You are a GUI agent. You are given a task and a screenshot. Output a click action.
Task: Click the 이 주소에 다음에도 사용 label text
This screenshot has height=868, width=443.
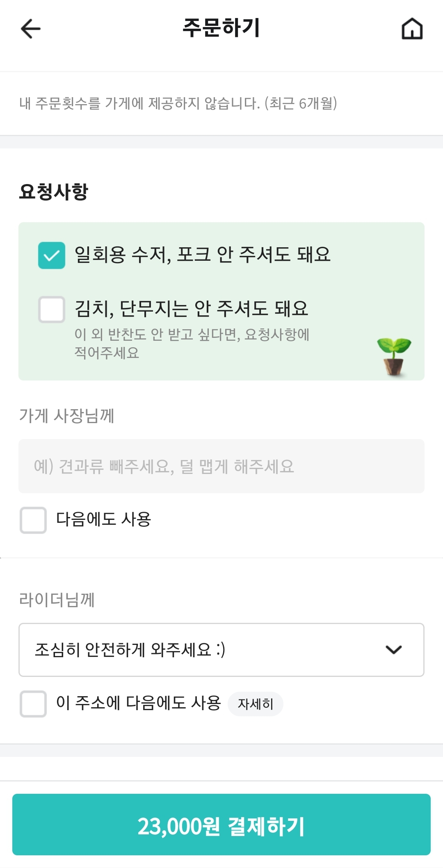tap(139, 703)
